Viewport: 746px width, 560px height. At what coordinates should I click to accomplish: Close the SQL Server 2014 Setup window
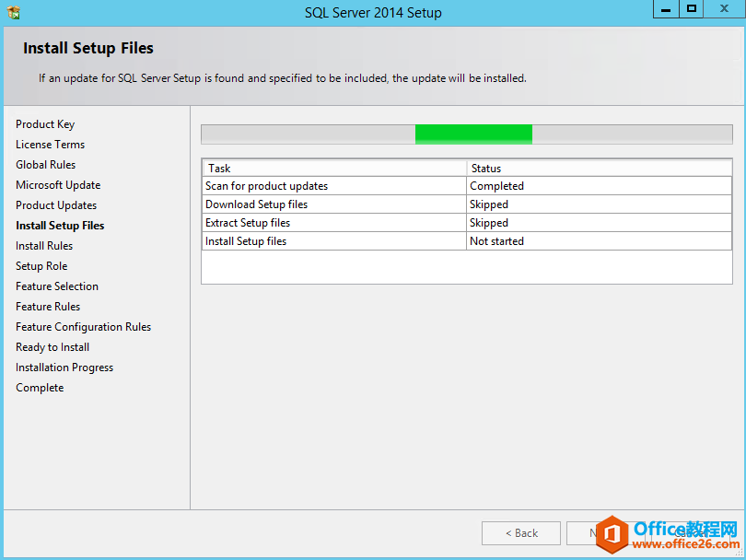click(x=724, y=9)
